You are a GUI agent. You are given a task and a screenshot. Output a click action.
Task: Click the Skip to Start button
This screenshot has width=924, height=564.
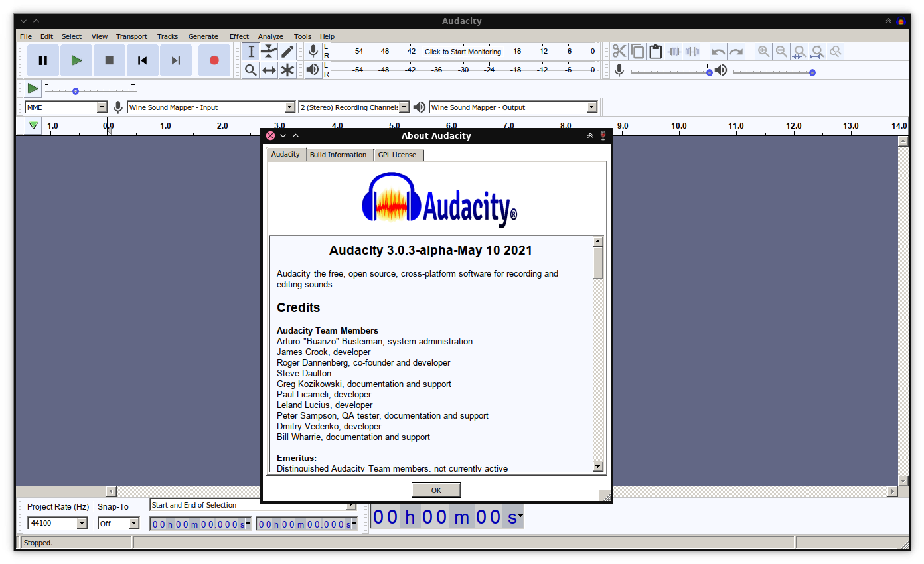click(x=143, y=60)
